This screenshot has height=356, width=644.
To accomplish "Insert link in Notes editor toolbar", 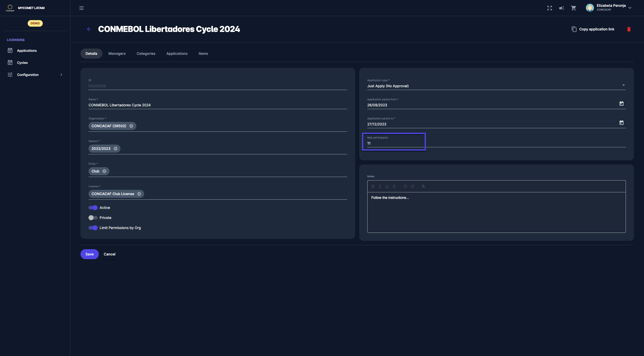I will tap(423, 186).
